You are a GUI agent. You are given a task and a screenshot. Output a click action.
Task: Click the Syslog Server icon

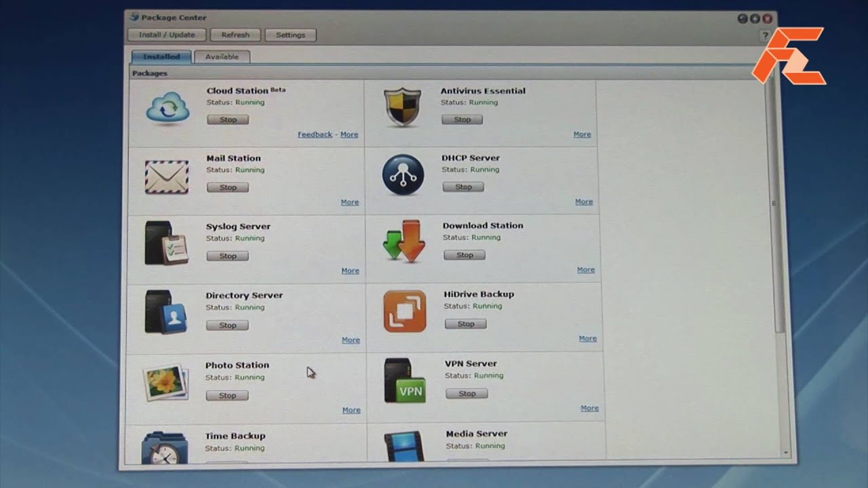coord(166,243)
